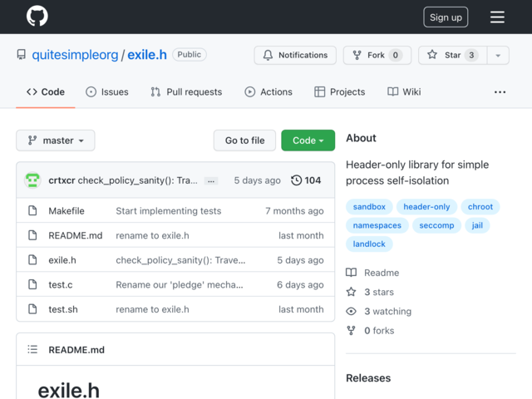532x399 pixels.
Task: Select the landlock topic tag
Action: tap(369, 244)
